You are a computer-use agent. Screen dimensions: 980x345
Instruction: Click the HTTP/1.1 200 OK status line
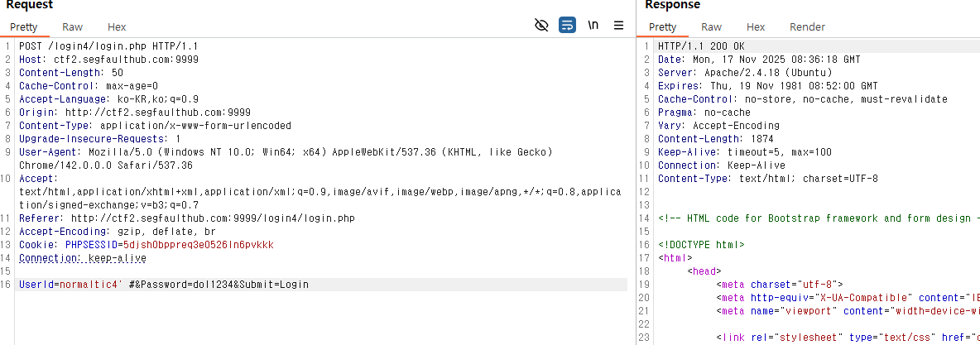pyautogui.click(x=700, y=46)
